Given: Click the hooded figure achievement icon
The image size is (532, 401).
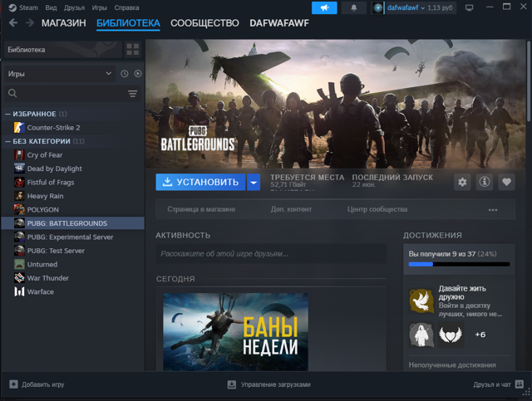Looking at the screenshot, I should [421, 335].
